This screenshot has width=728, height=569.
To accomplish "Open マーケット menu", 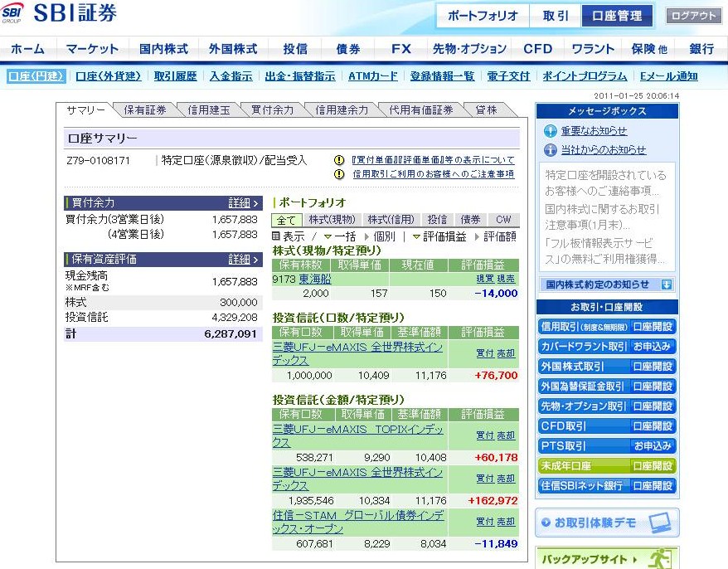I will coord(92,49).
